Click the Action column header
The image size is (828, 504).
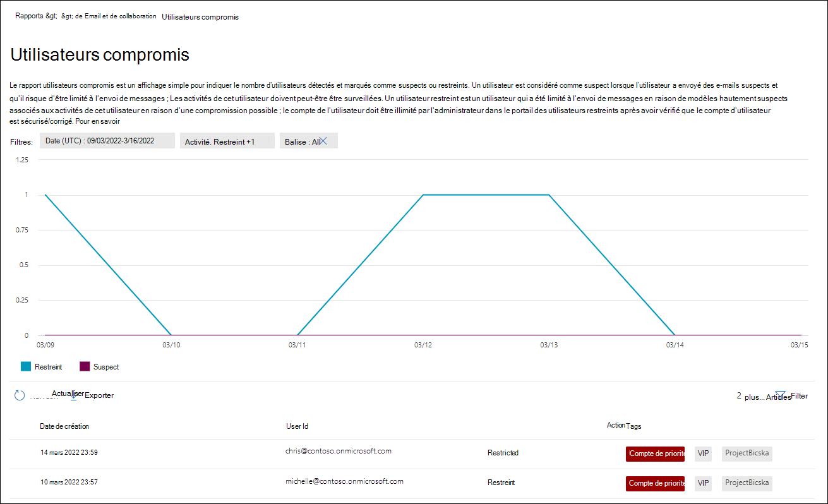pyautogui.click(x=616, y=426)
